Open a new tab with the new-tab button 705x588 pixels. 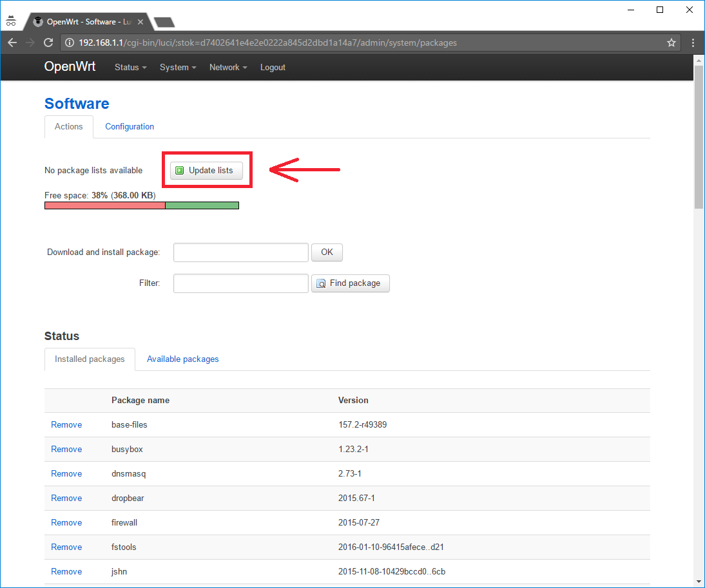click(164, 22)
